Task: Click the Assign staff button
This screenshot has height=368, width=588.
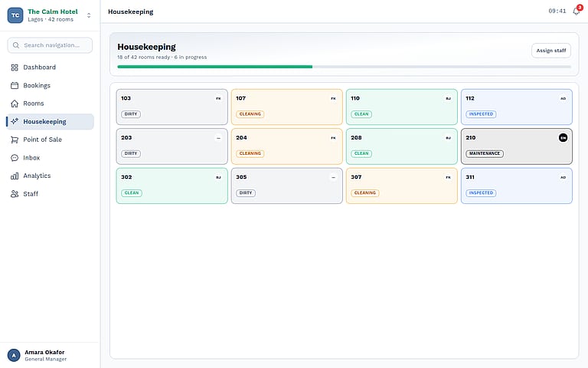Action: 551,51
